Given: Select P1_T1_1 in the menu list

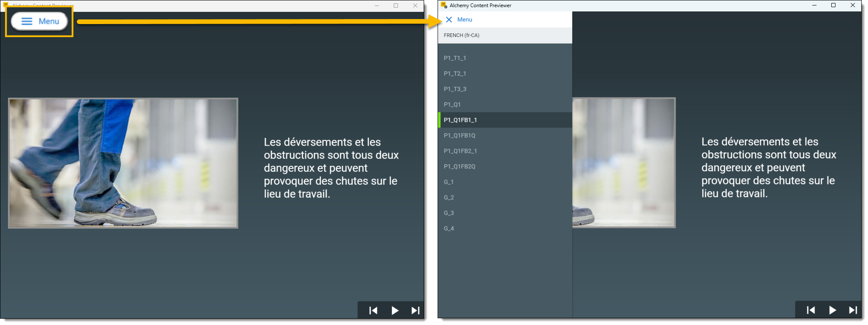Looking at the screenshot, I should point(455,58).
